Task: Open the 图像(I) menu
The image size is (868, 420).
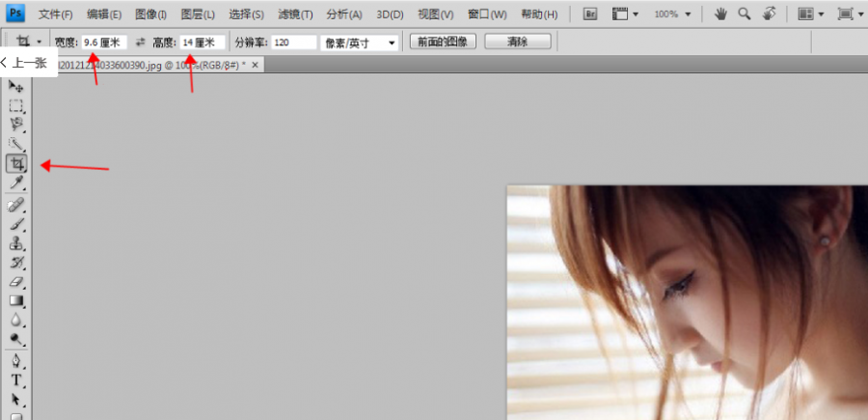Action: [150, 14]
